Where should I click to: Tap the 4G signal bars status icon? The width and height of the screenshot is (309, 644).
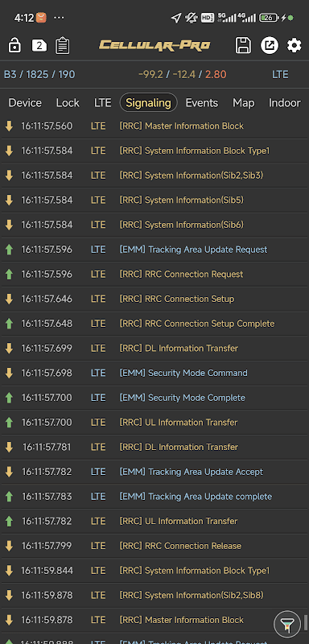coord(246,18)
